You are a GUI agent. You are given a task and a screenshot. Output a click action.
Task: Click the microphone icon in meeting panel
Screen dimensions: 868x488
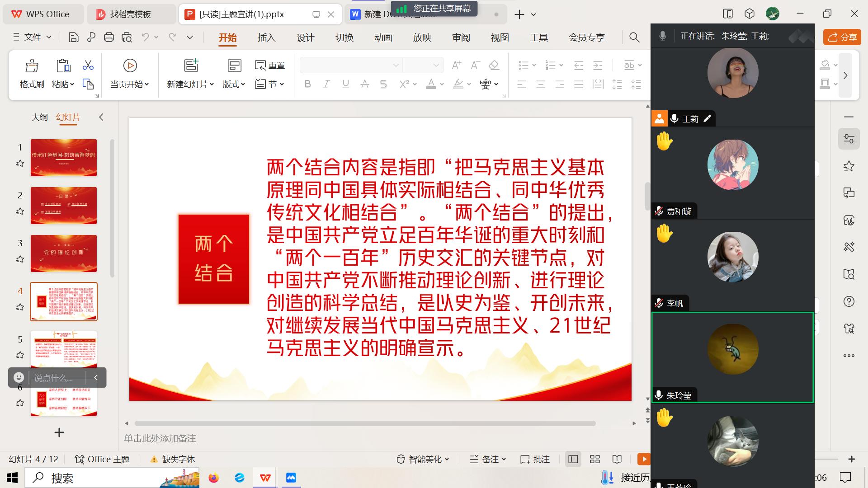[663, 36]
